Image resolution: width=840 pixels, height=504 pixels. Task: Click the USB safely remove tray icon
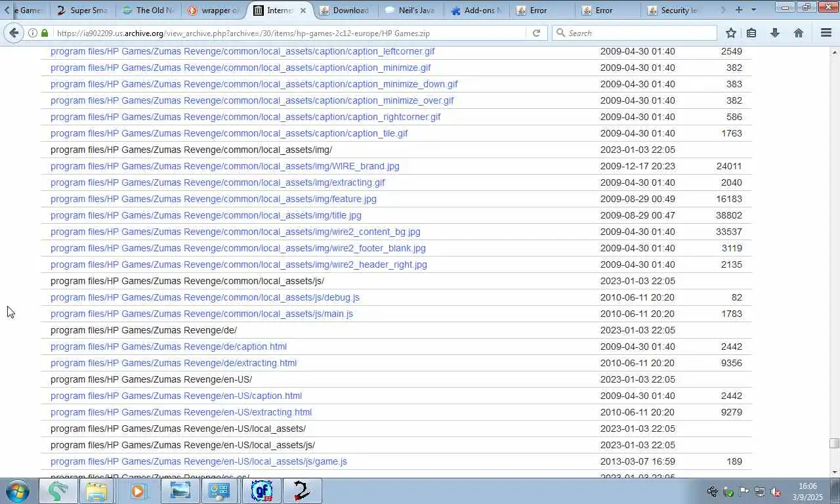[x=713, y=492]
